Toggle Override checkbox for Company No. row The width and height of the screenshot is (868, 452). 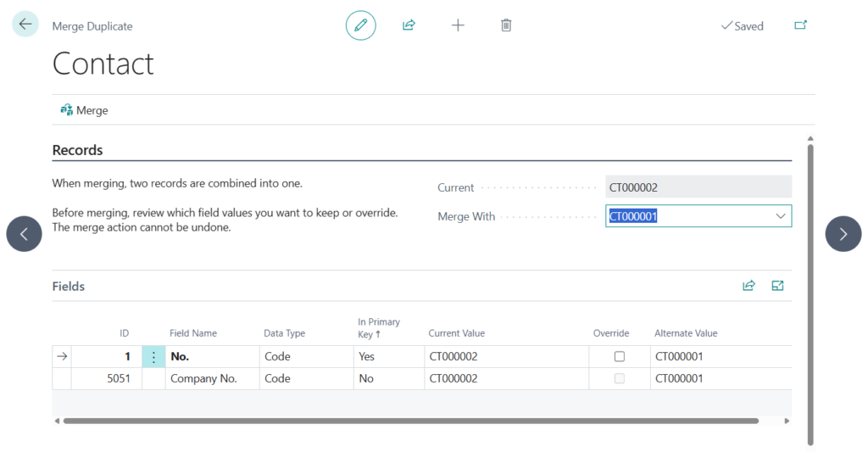pos(620,379)
